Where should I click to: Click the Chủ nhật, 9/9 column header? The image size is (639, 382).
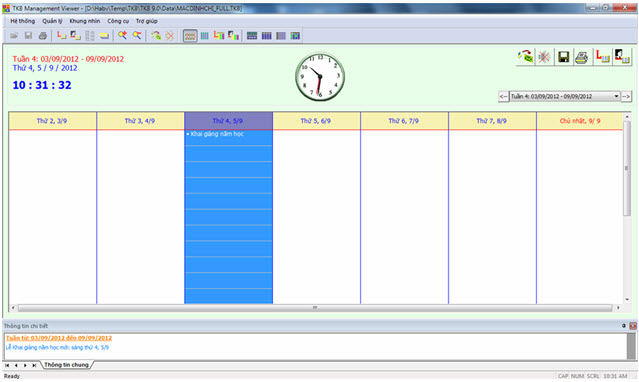click(x=580, y=121)
